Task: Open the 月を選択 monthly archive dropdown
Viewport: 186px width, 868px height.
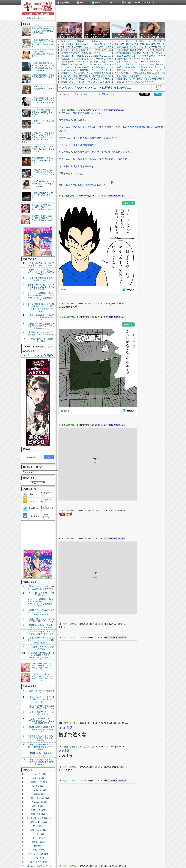Action: [38, 483]
